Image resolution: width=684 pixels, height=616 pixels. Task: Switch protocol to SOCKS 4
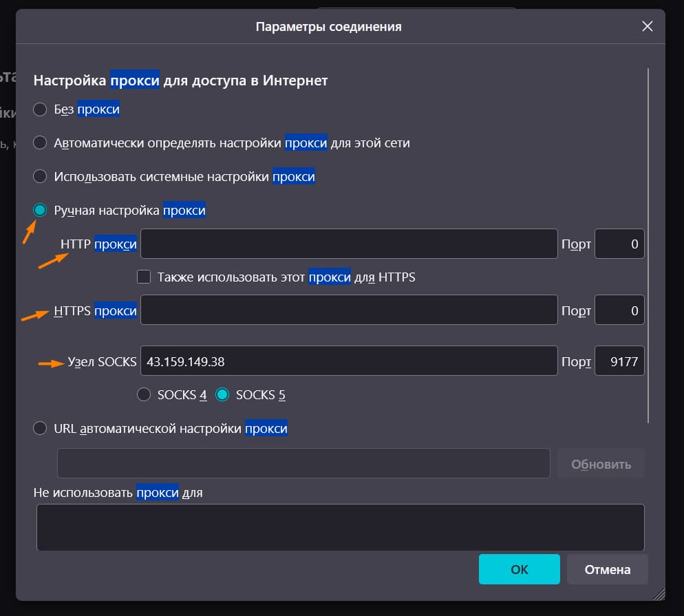(145, 394)
